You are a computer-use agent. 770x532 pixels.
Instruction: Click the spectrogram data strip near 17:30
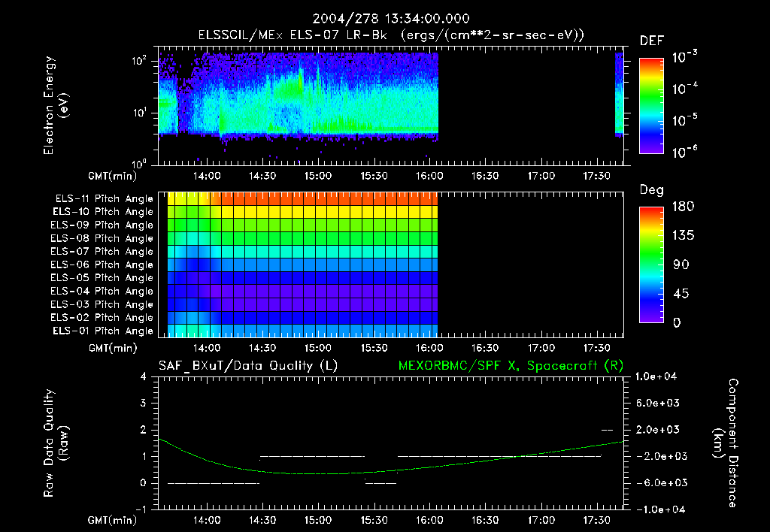[x=620, y=94]
